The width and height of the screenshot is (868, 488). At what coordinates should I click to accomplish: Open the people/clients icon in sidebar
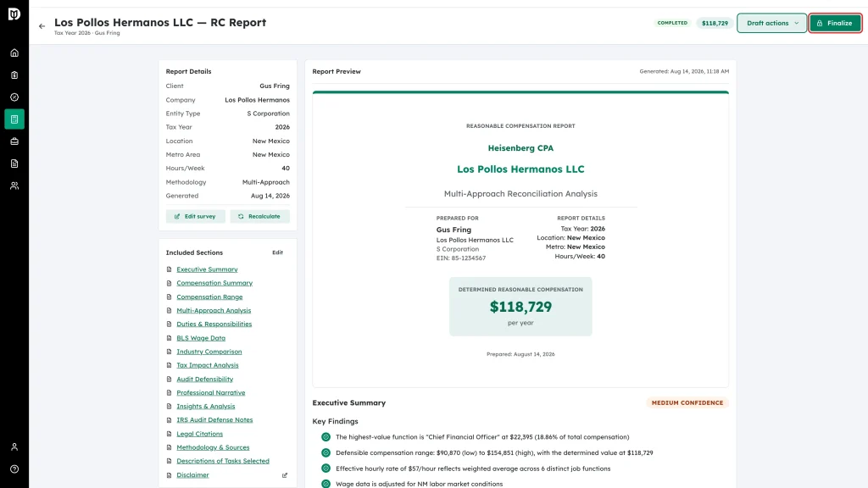pos(14,186)
